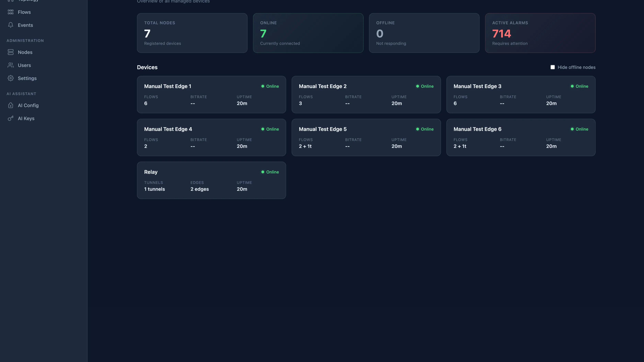
Task: Click the Offline not responding card
Action: [424, 33]
